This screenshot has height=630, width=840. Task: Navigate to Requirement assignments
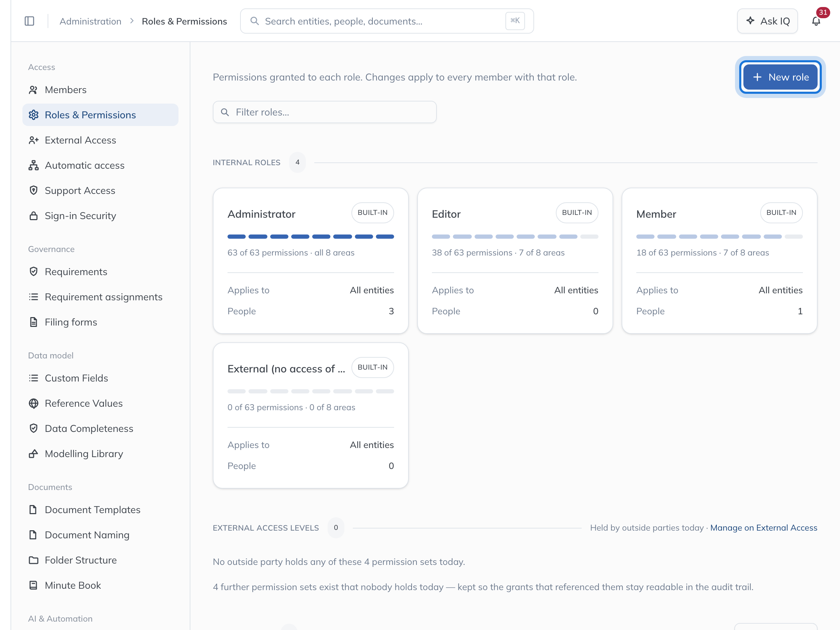coord(100,297)
